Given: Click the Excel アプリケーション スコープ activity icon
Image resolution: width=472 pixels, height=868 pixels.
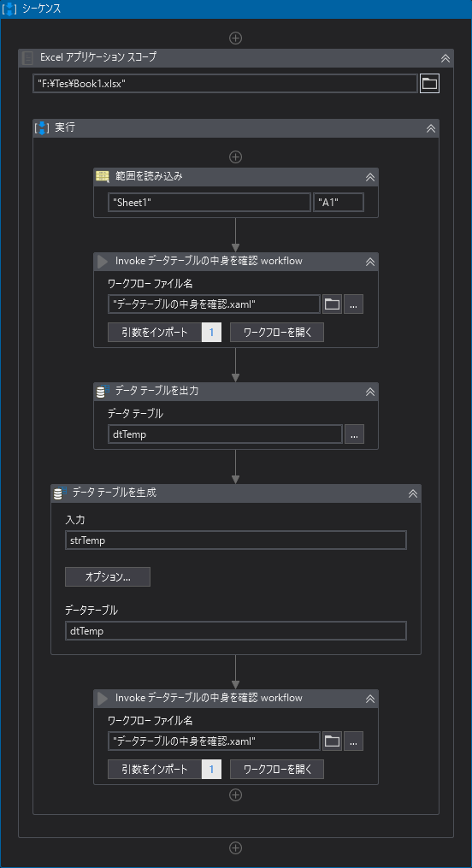Looking at the screenshot, I should (27, 57).
